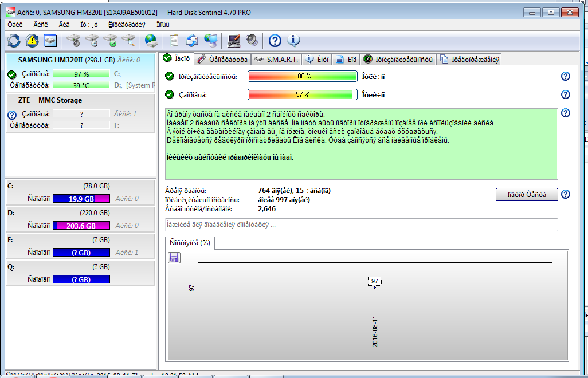Click the Refresh arrows icon in the toolbar
Image resolution: width=588 pixels, height=378 pixels.
coord(14,40)
